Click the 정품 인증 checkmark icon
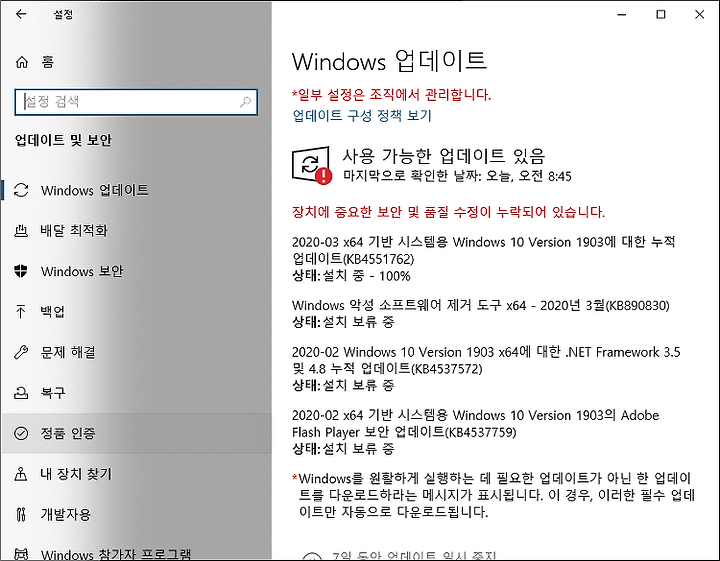 21,433
